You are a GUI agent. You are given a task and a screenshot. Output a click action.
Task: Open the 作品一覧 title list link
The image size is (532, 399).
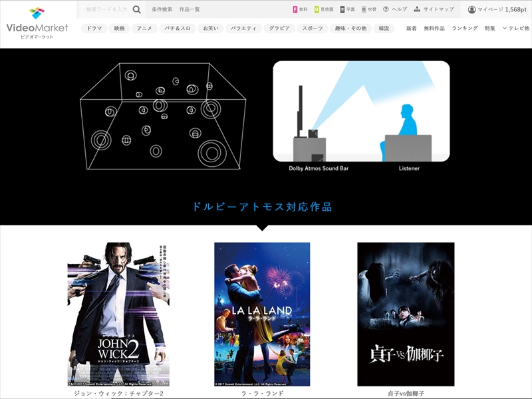pos(190,9)
